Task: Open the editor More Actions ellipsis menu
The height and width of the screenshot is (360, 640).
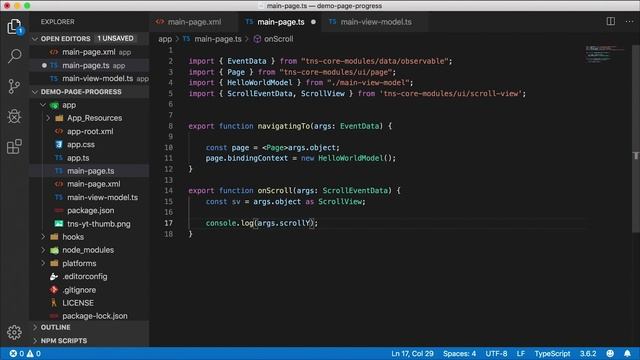Action: [x=629, y=21]
